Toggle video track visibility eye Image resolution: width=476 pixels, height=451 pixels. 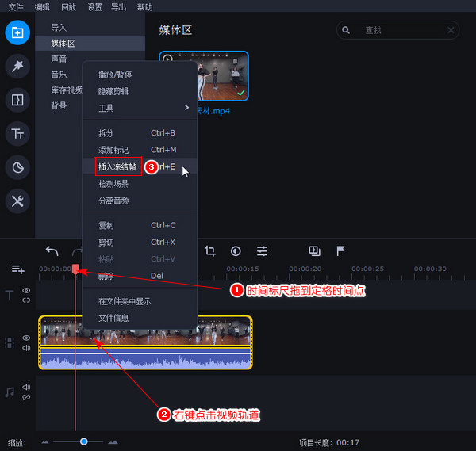(x=26, y=338)
